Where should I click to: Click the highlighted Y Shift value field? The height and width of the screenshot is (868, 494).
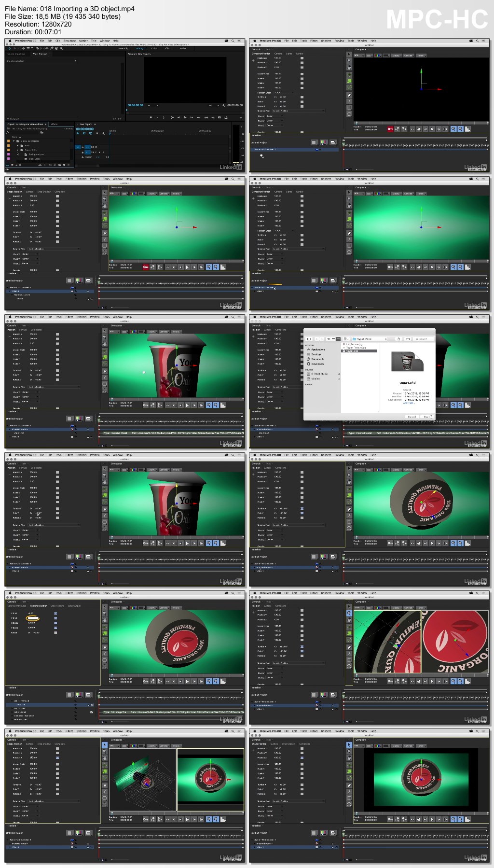point(33,618)
